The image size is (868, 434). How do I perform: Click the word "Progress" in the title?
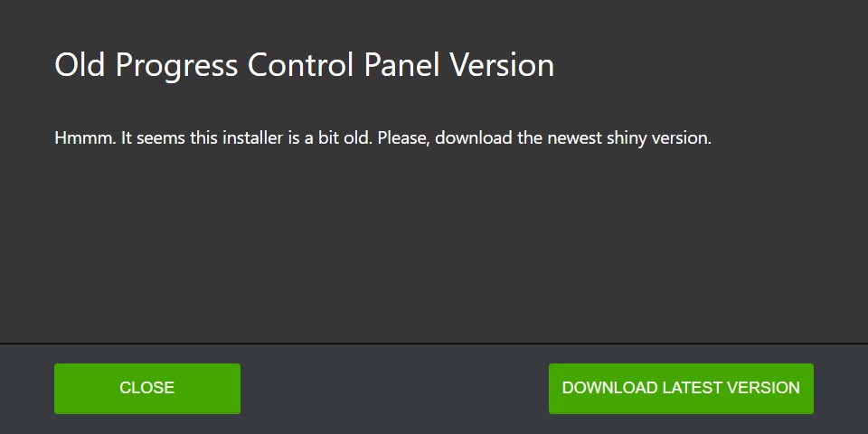173,66
